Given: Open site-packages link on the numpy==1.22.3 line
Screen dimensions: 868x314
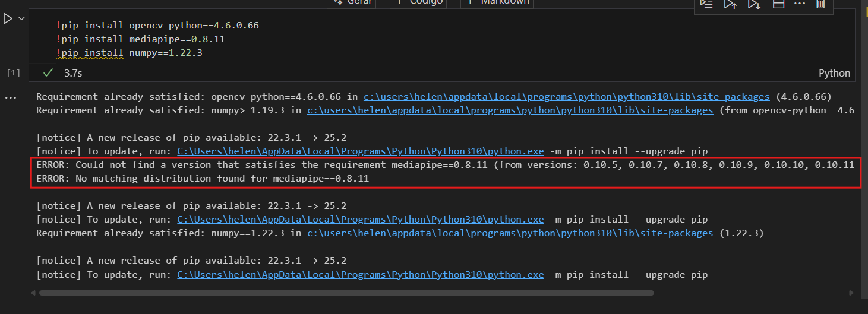Looking at the screenshot, I should click(x=510, y=233).
